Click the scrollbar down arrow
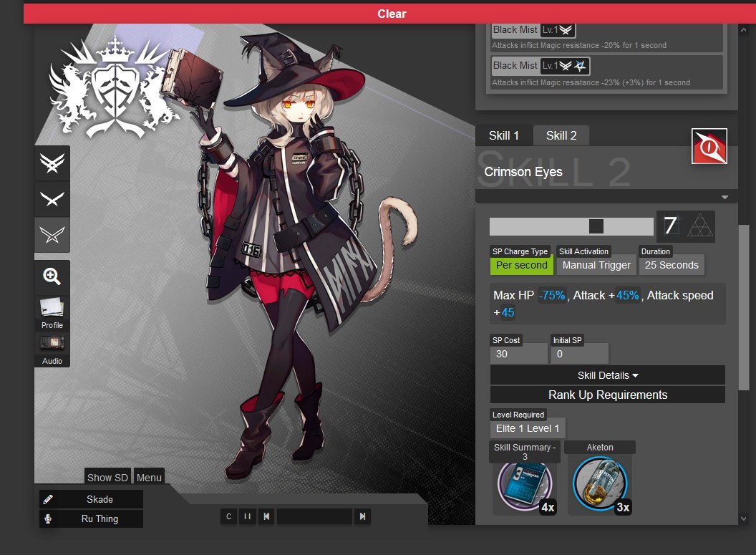The image size is (756, 555). pos(743,519)
